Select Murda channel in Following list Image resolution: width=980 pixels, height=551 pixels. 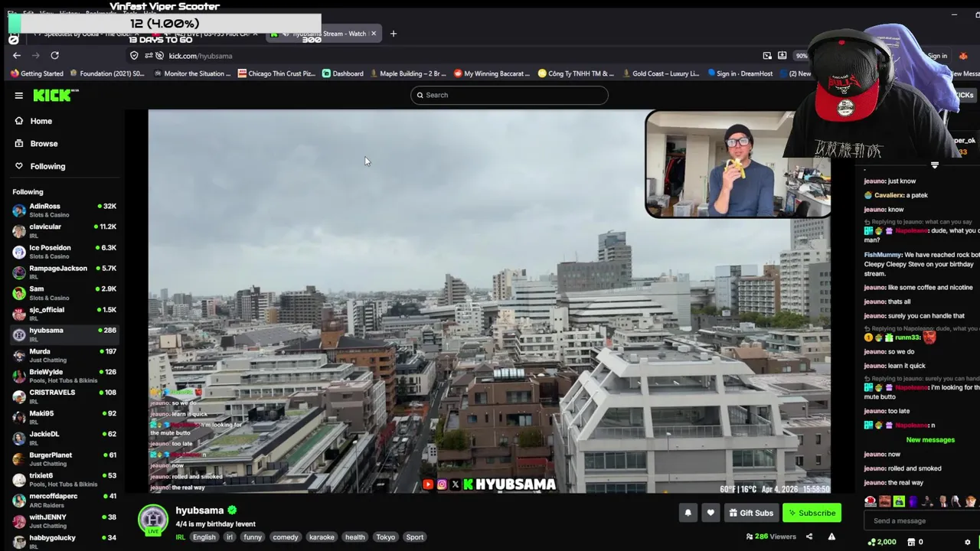point(64,355)
